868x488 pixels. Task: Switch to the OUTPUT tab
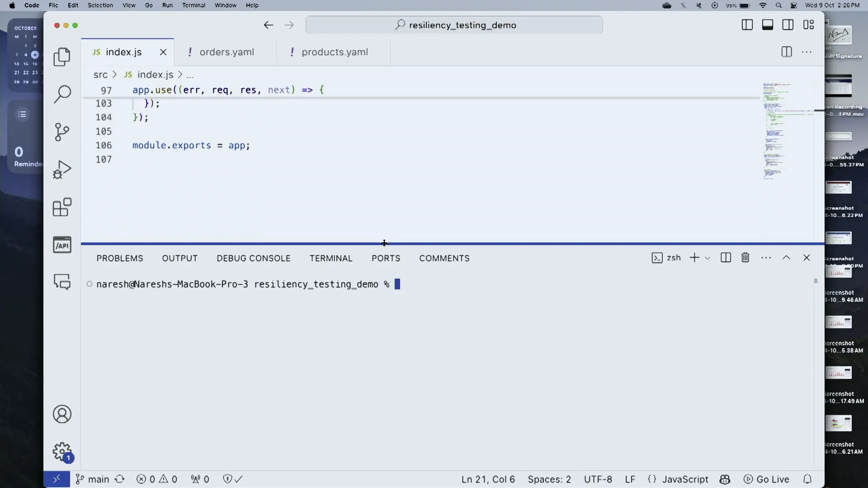point(179,258)
